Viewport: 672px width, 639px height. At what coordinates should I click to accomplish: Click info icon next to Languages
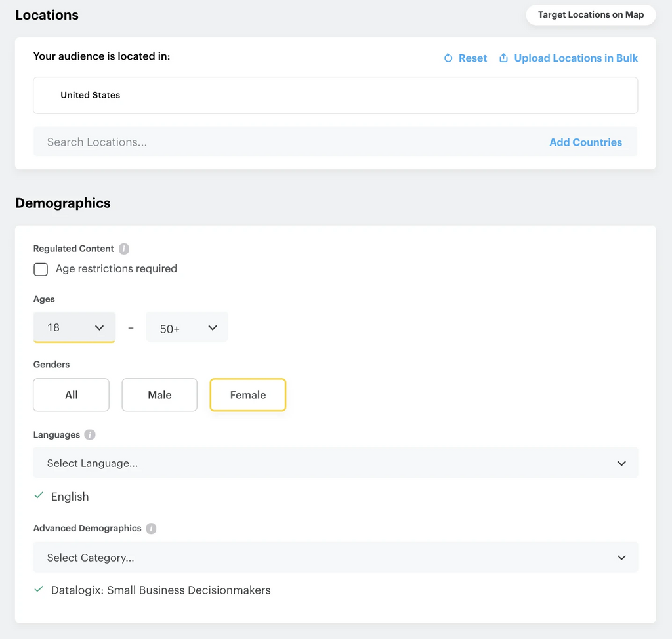pos(90,435)
